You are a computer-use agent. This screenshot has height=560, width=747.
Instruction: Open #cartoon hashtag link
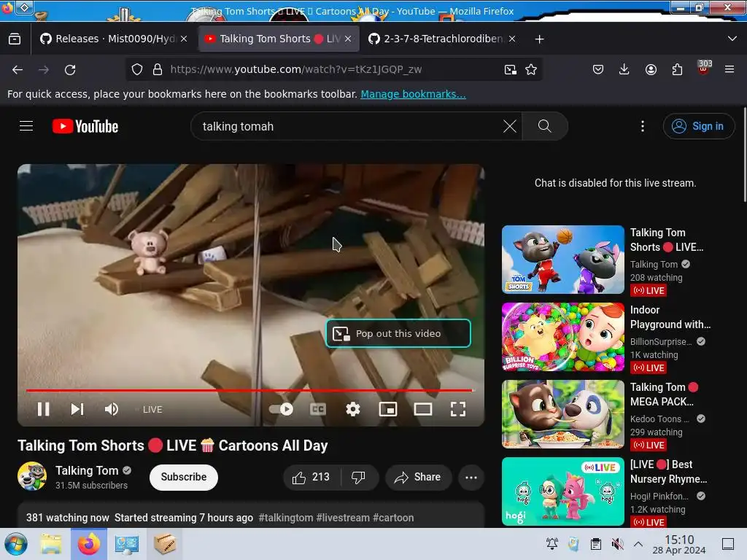[x=393, y=518]
